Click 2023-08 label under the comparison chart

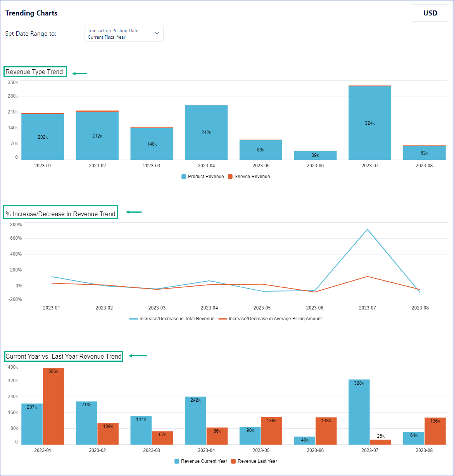click(x=424, y=450)
